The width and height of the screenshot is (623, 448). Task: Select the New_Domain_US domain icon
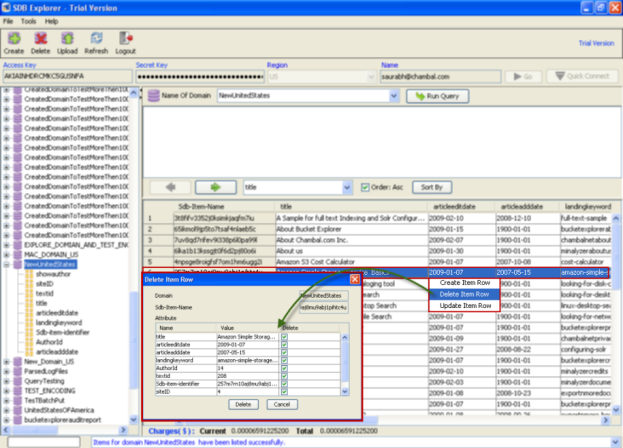click(x=17, y=361)
